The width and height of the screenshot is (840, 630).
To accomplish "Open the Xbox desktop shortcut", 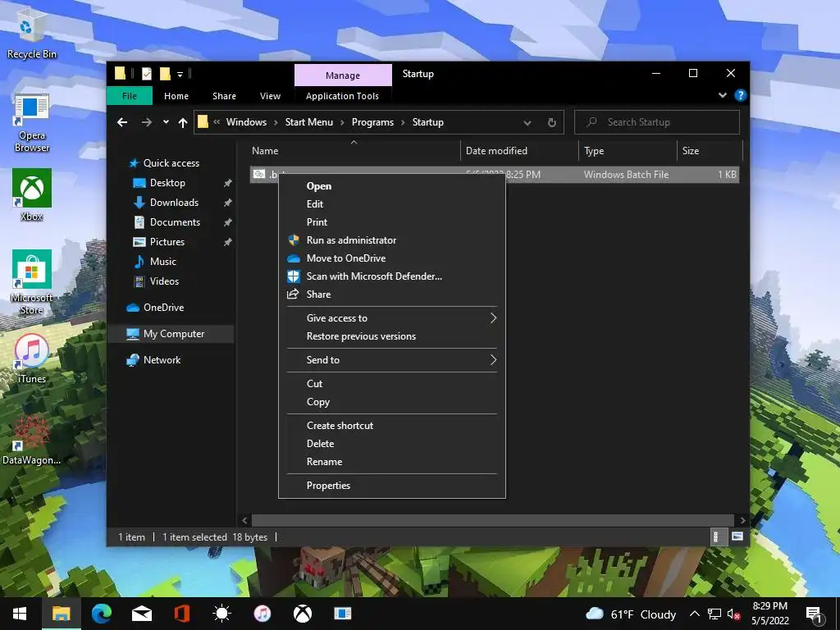I will [x=32, y=194].
